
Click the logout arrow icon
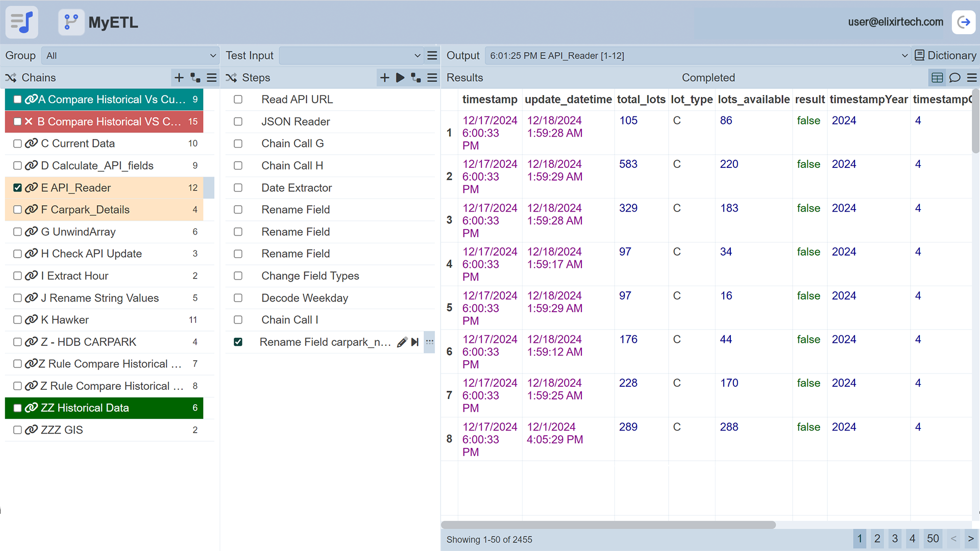point(964,22)
